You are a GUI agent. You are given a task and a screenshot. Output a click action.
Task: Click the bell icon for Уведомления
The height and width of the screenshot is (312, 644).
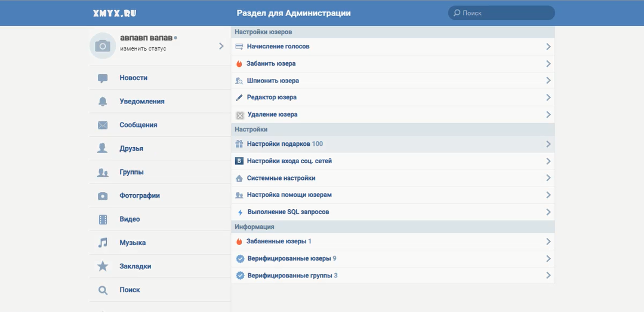[x=103, y=102]
